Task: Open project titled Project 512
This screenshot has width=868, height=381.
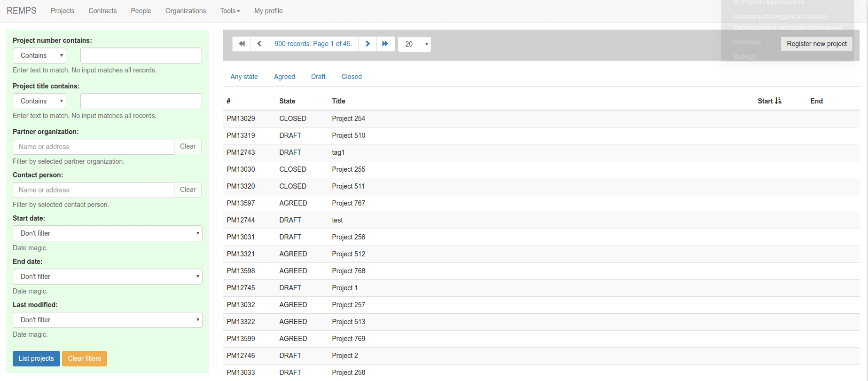Action: coord(348,254)
